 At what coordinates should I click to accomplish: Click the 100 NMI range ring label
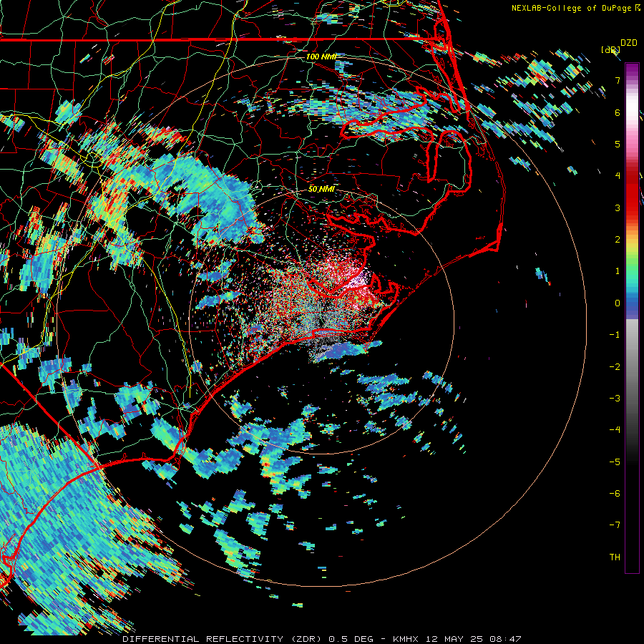tap(321, 57)
